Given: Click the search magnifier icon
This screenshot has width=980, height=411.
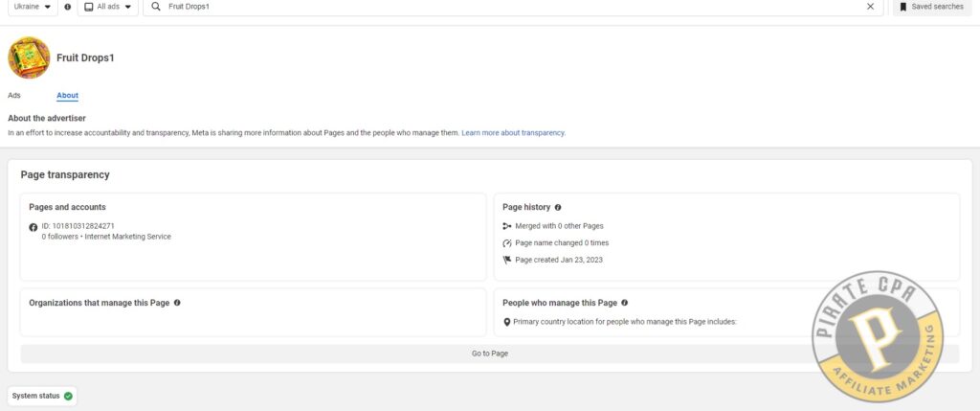Looking at the screenshot, I should (x=156, y=7).
